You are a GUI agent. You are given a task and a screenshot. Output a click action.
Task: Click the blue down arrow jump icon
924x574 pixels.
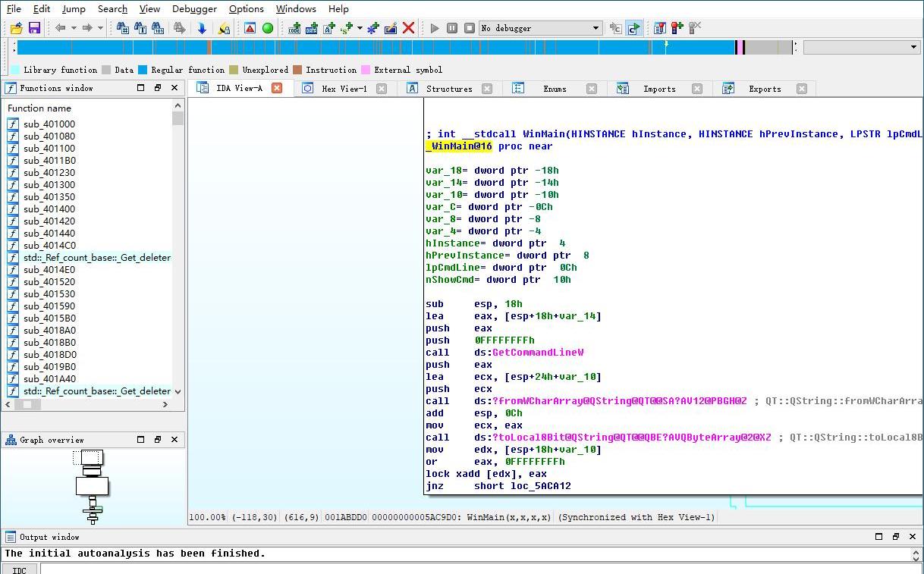202,28
